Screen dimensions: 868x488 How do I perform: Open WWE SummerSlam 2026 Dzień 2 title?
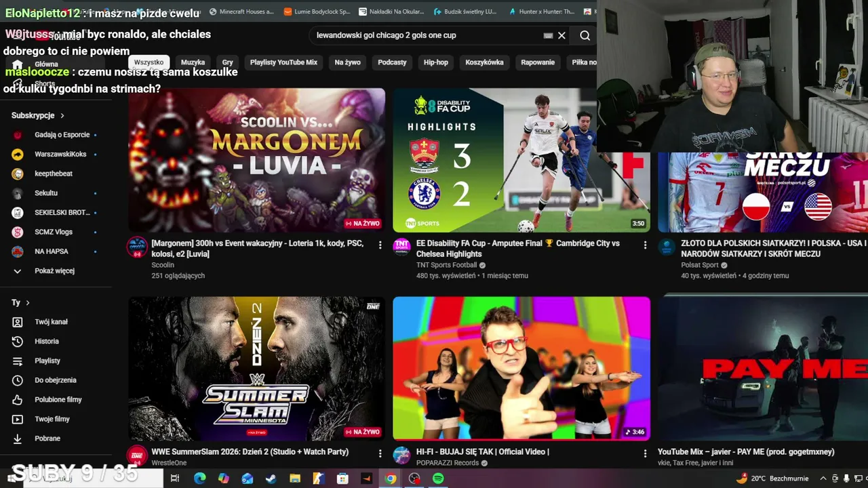click(x=250, y=452)
